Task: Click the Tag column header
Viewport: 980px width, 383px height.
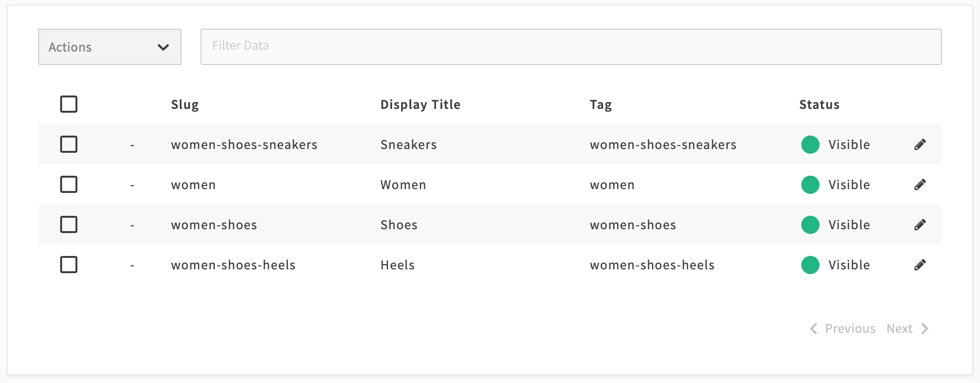Action: click(x=600, y=105)
